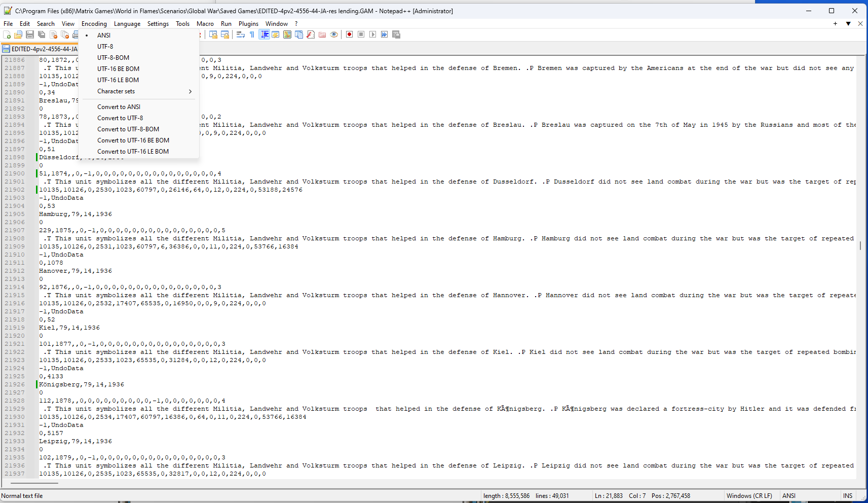Choose Convert to UTF-16 BE BOM

click(x=139, y=140)
